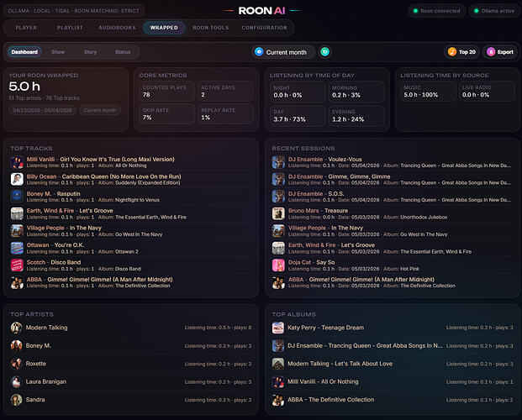Open the Audiobooks tab
The height and width of the screenshot is (420, 522).
(x=117, y=28)
